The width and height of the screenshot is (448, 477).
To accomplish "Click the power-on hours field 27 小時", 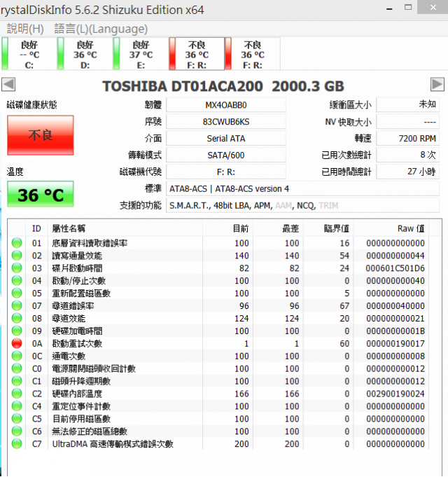I will point(407,172).
